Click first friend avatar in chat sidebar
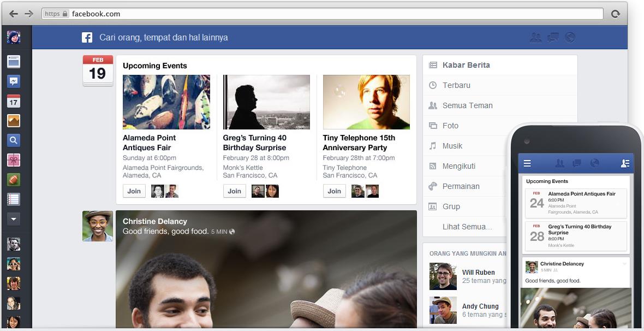 point(14,244)
